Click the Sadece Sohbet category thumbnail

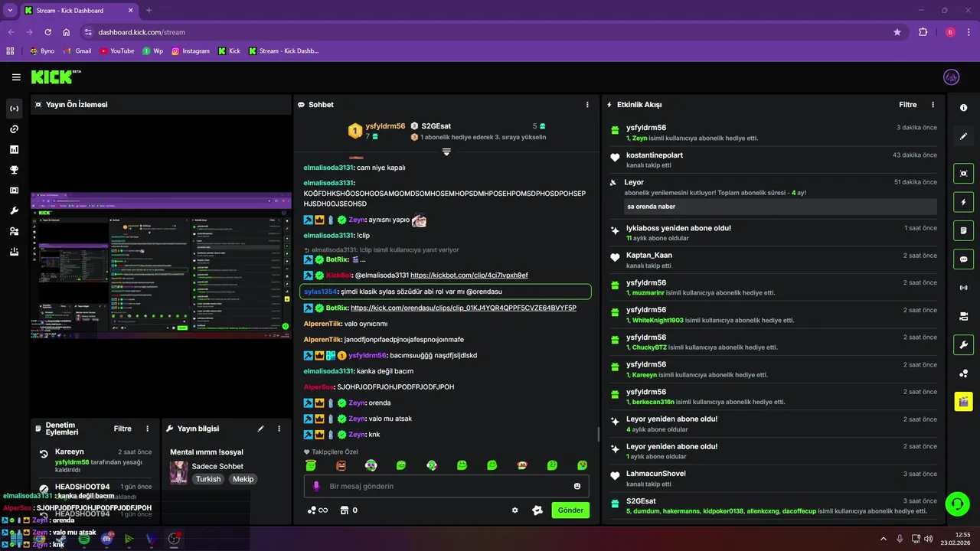click(x=178, y=472)
